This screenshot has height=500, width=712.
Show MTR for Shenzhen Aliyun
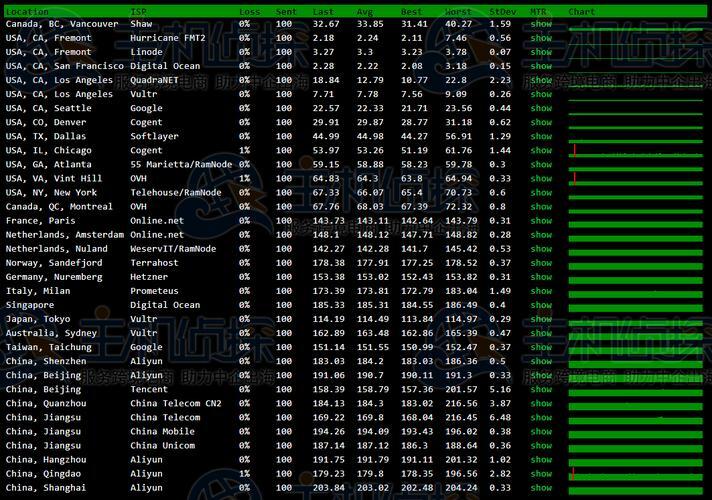click(541, 362)
